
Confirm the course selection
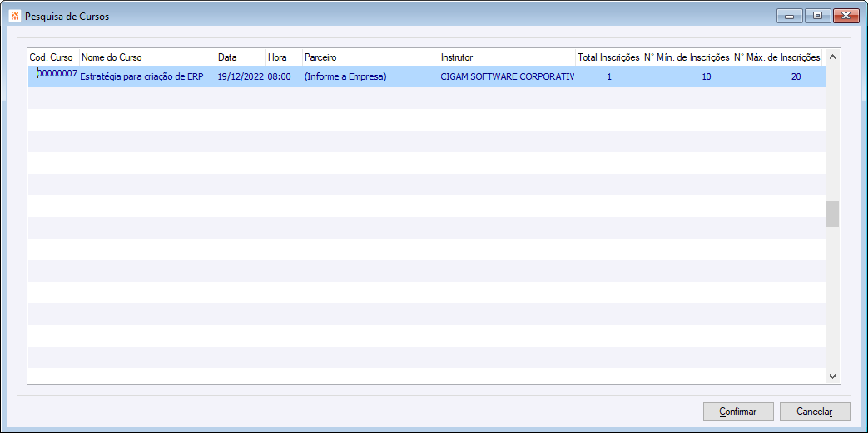click(738, 412)
